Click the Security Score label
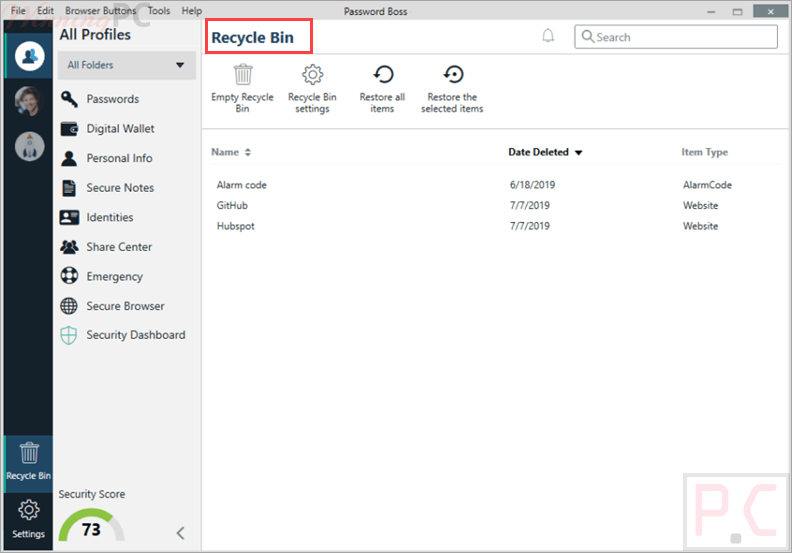 pyautogui.click(x=91, y=494)
